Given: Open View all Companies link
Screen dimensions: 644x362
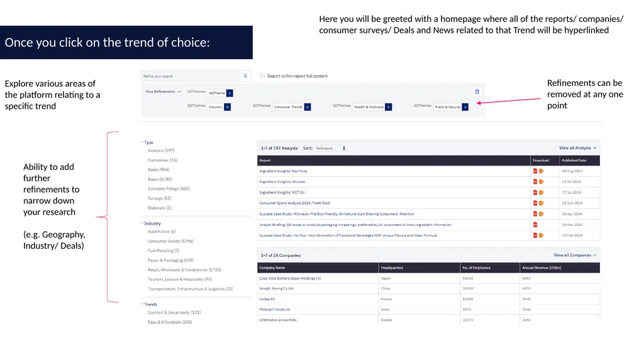Looking at the screenshot, I should click(575, 255).
